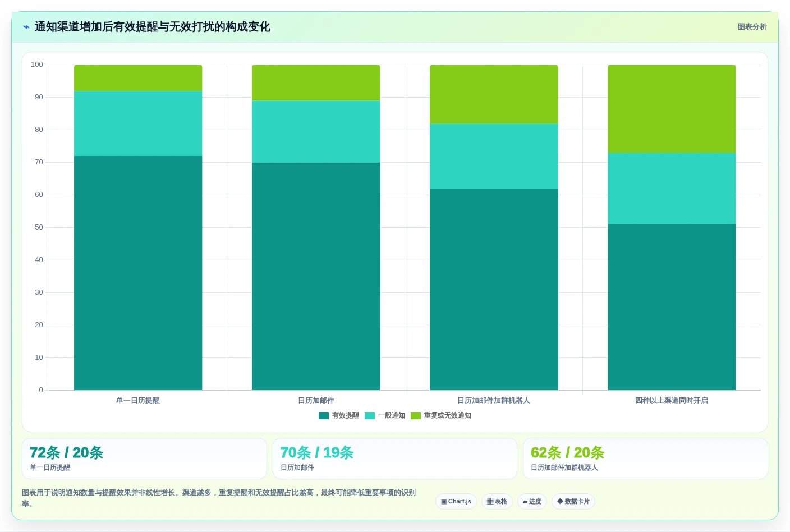Click the 日历加邮件加群机器人 dark teal bar segment
The image size is (790, 532).
[x=494, y=289]
